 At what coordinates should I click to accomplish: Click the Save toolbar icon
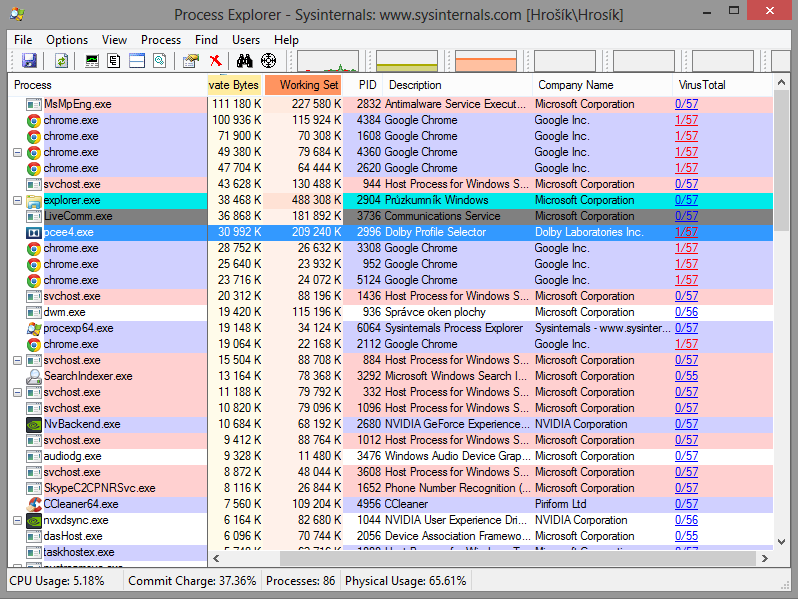[29, 61]
